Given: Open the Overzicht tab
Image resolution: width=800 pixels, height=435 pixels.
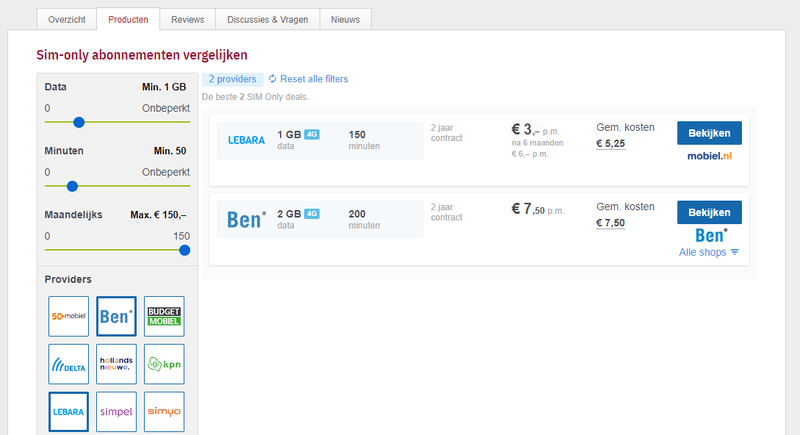Looking at the screenshot, I should click(x=67, y=19).
